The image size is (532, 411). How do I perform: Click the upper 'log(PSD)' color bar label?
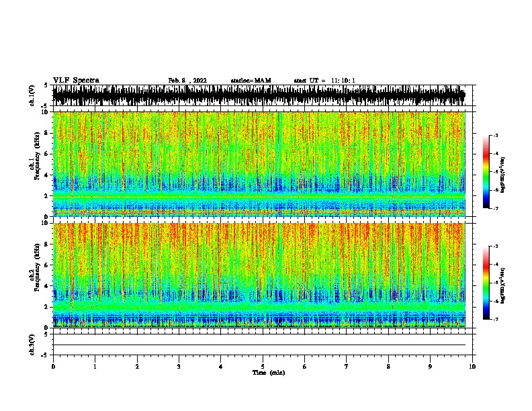click(x=503, y=175)
